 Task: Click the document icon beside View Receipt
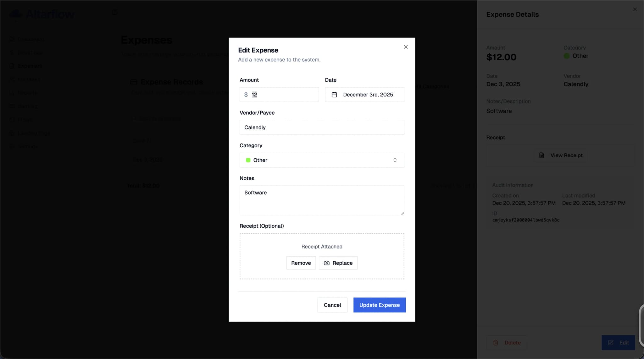pyautogui.click(x=541, y=155)
